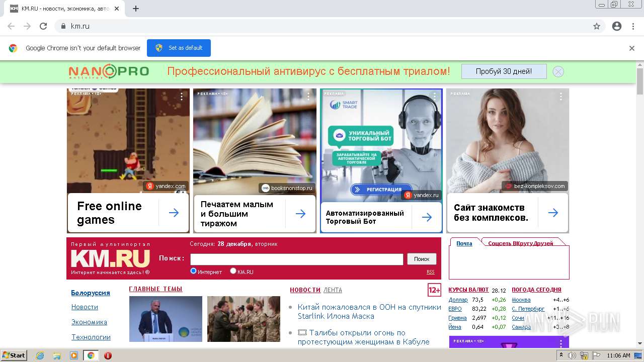Select the KM.RU search radio button

point(233,271)
